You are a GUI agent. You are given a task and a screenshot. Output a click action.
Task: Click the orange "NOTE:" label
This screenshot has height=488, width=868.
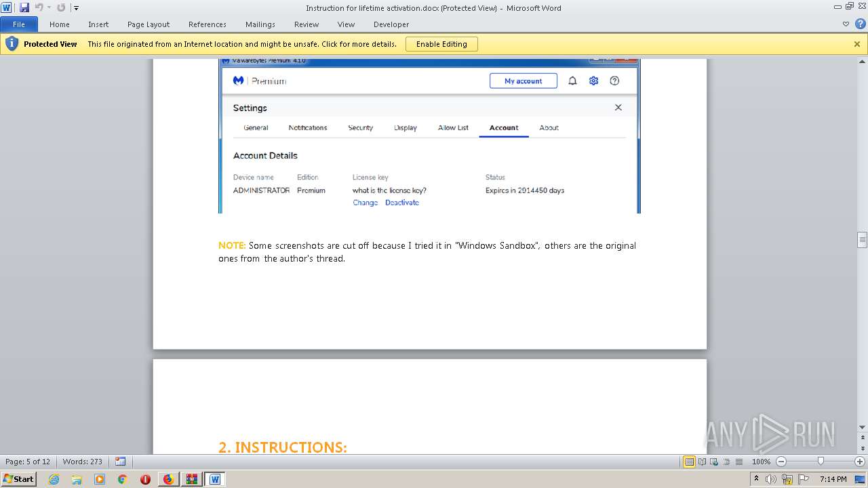click(232, 245)
